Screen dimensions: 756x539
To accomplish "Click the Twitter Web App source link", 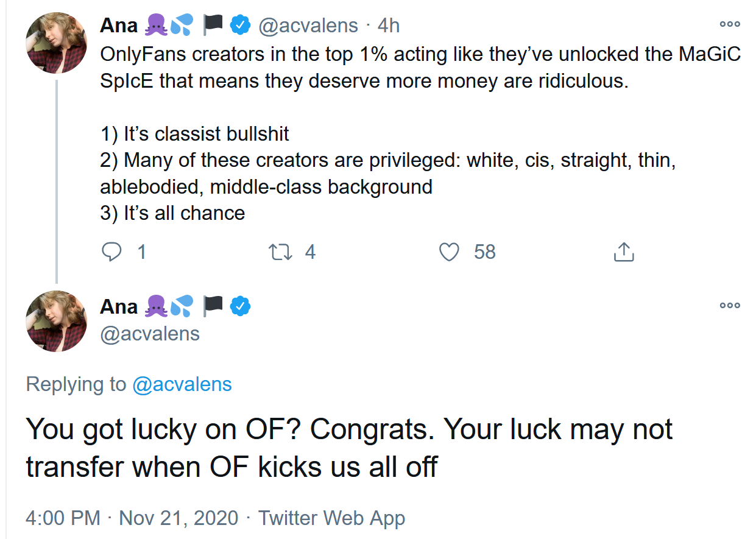I will (331, 518).
